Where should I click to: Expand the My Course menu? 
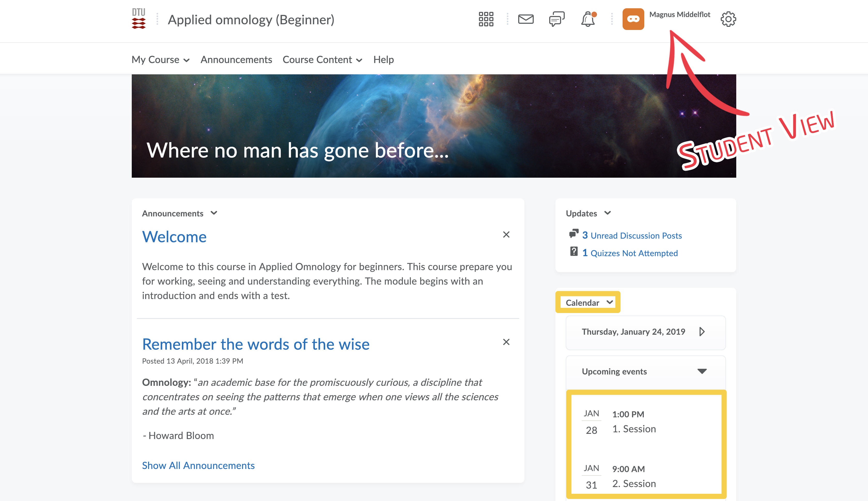(x=160, y=60)
